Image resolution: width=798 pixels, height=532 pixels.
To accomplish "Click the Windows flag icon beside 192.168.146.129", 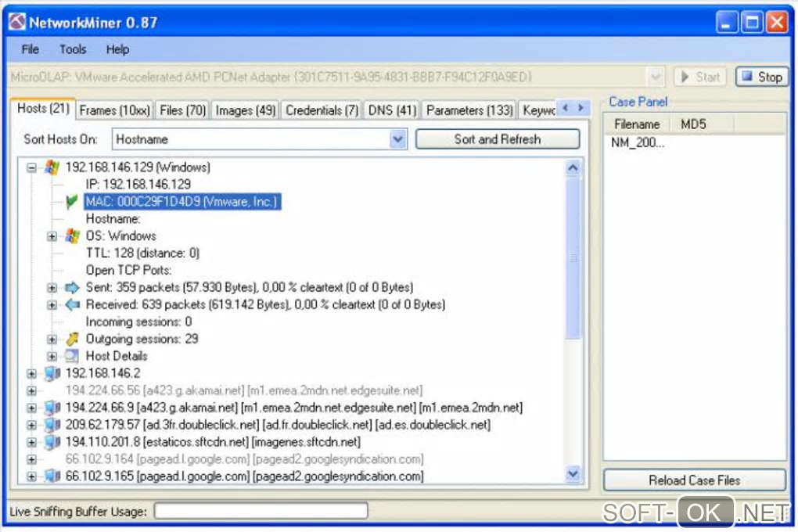I will (52, 167).
